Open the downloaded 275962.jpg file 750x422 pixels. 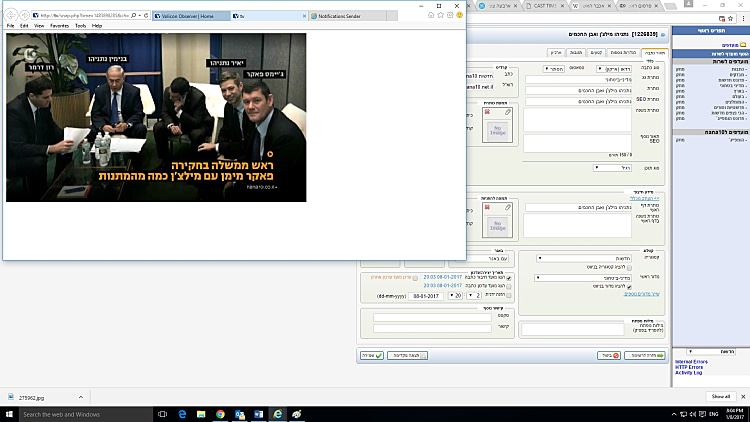point(34,397)
